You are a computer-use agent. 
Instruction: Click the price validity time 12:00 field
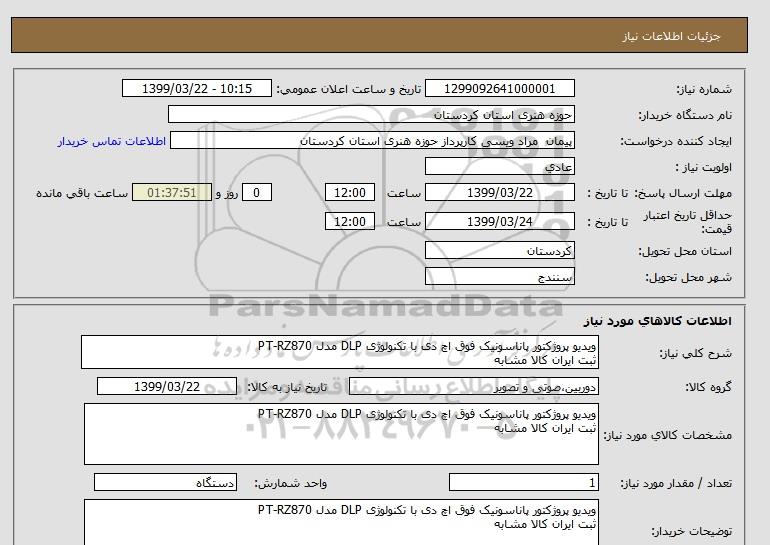pyautogui.click(x=350, y=221)
